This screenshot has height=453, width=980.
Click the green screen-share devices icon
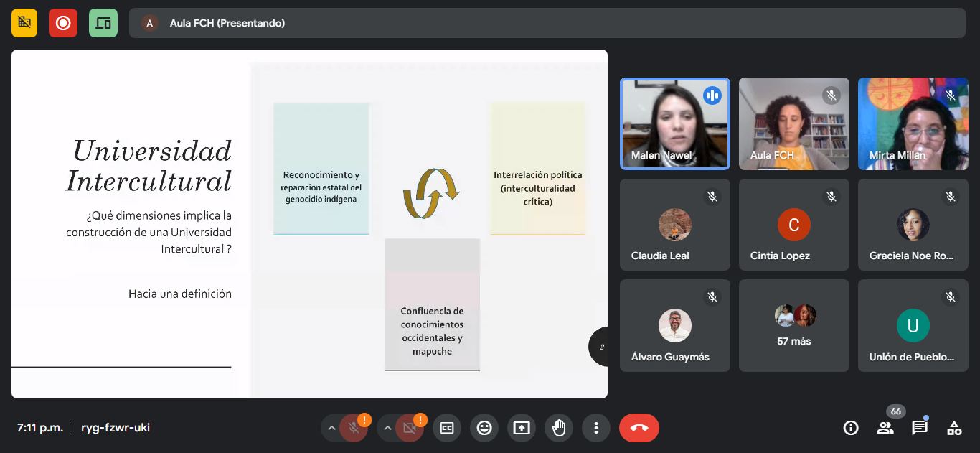[103, 23]
